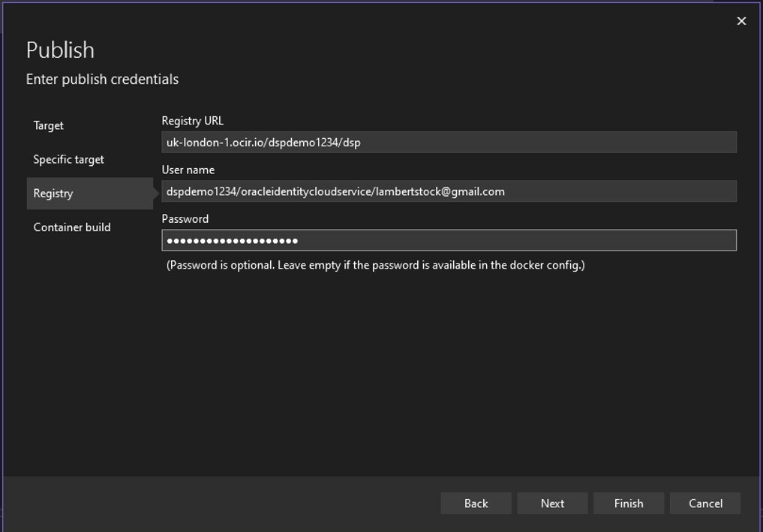Screen dimensions: 763x532
Task: Click the Publish dialog title
Action: pos(60,50)
